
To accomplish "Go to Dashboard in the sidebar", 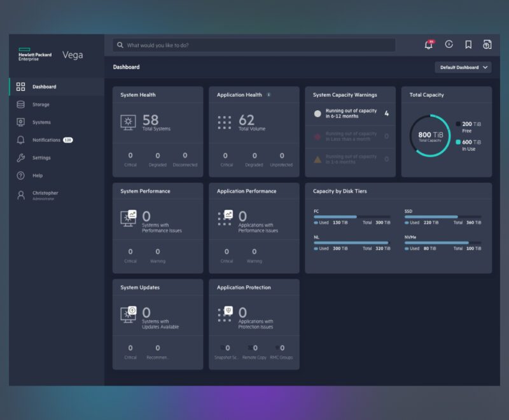I will click(57, 87).
